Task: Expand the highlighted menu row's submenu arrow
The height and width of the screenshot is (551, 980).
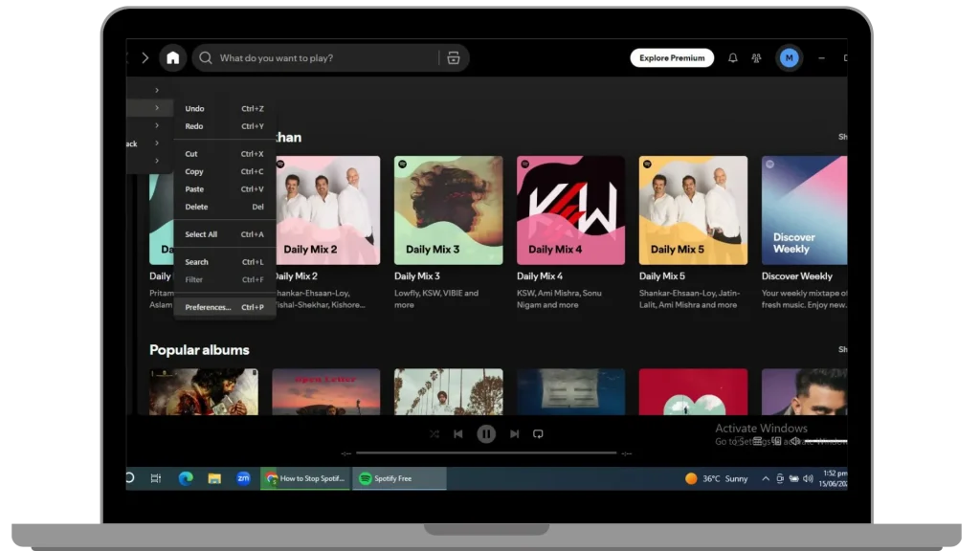Action: pos(157,108)
